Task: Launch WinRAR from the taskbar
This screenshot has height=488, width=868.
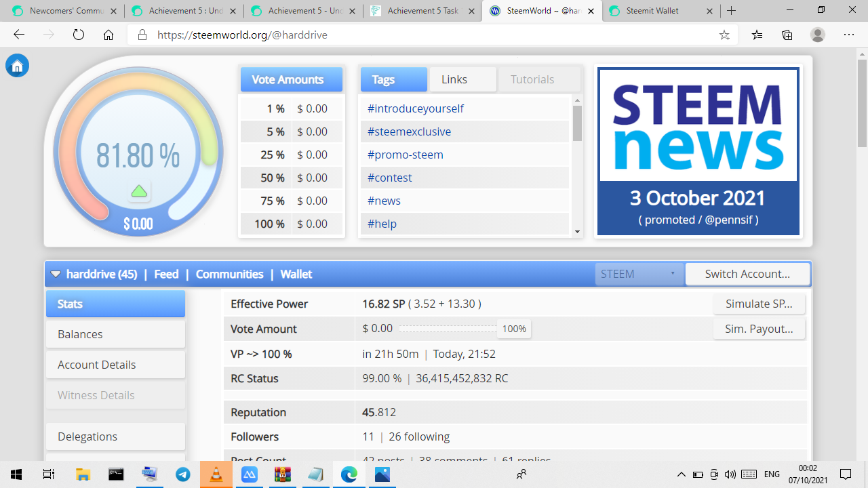Action: (x=282, y=474)
